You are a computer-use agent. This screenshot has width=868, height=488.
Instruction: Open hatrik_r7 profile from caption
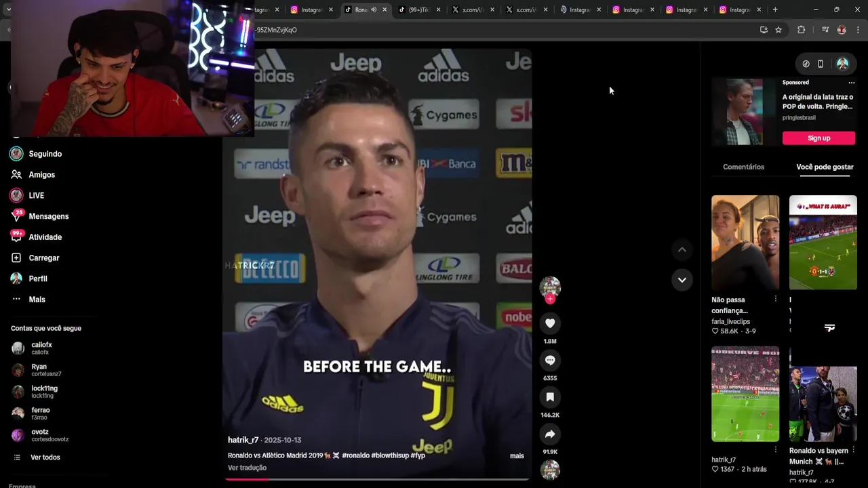tap(243, 440)
